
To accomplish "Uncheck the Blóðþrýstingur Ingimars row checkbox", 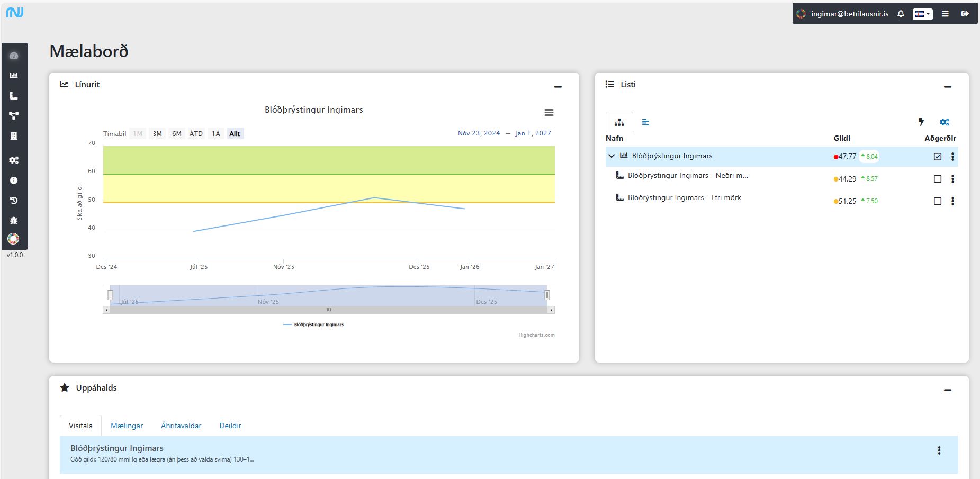I will [938, 157].
